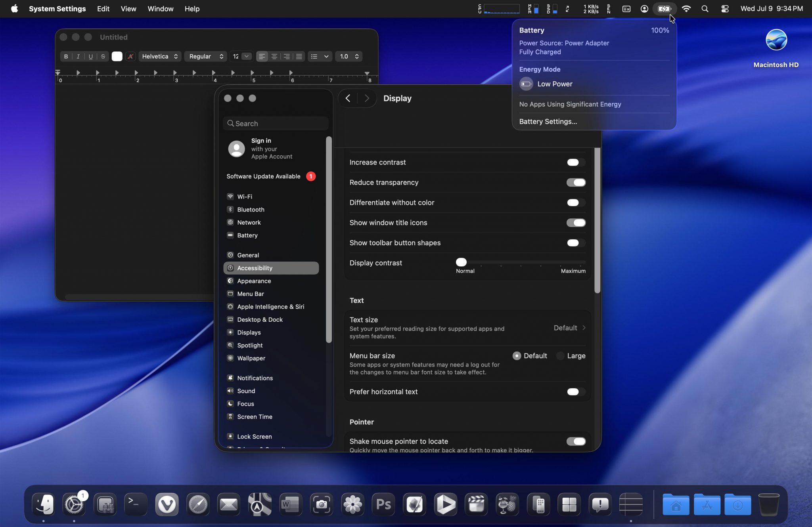
Task: Click the Display contrast slider knob
Action: tap(461, 262)
